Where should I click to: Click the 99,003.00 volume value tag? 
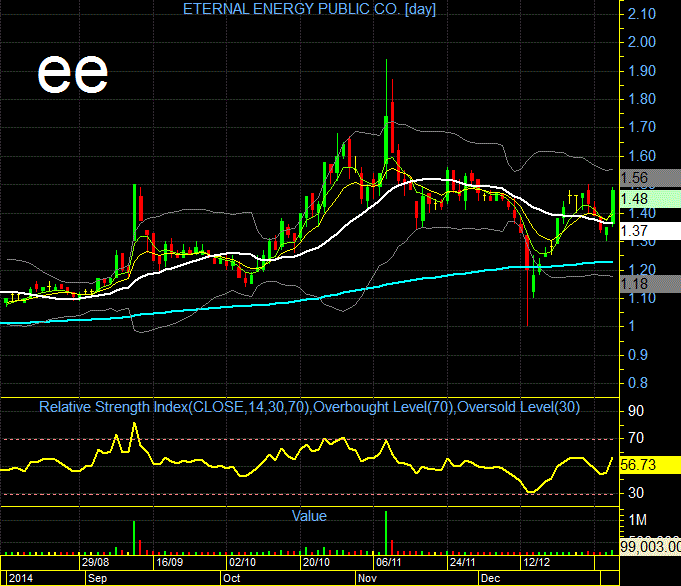coord(650,546)
